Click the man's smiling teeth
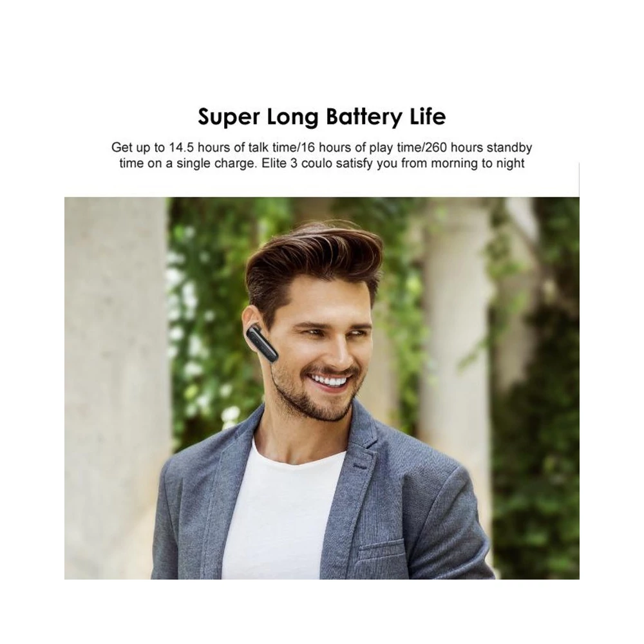 [x=328, y=381]
